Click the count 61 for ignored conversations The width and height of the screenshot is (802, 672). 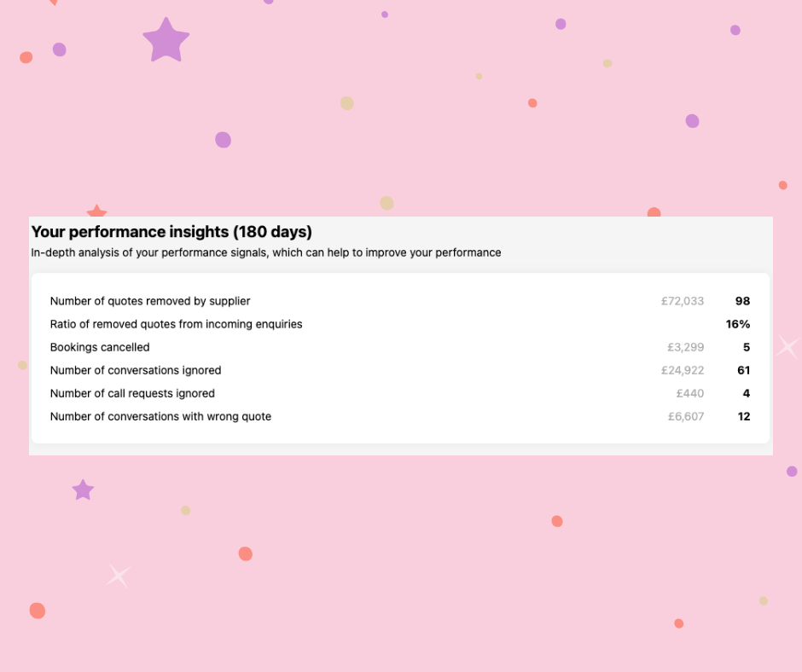[743, 370]
